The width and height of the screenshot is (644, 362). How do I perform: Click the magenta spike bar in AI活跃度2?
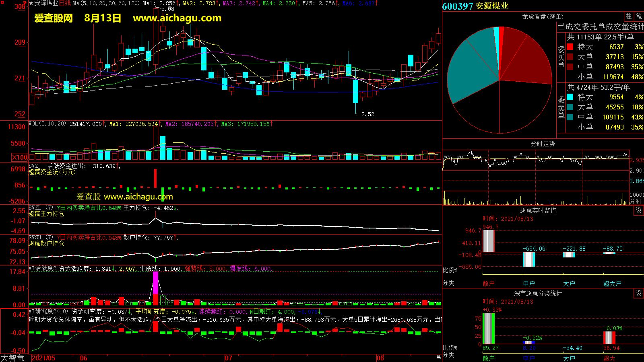tap(155, 282)
